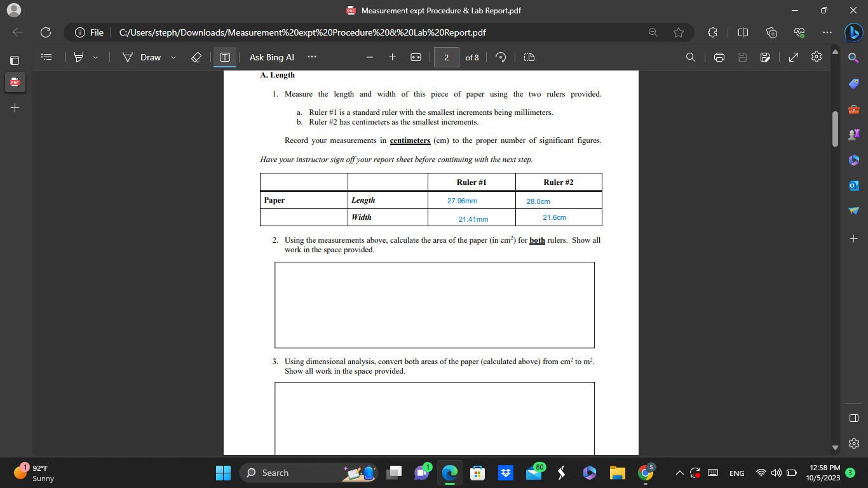Open the table of contents panel
Screen dimensions: 868x488
tap(46, 57)
